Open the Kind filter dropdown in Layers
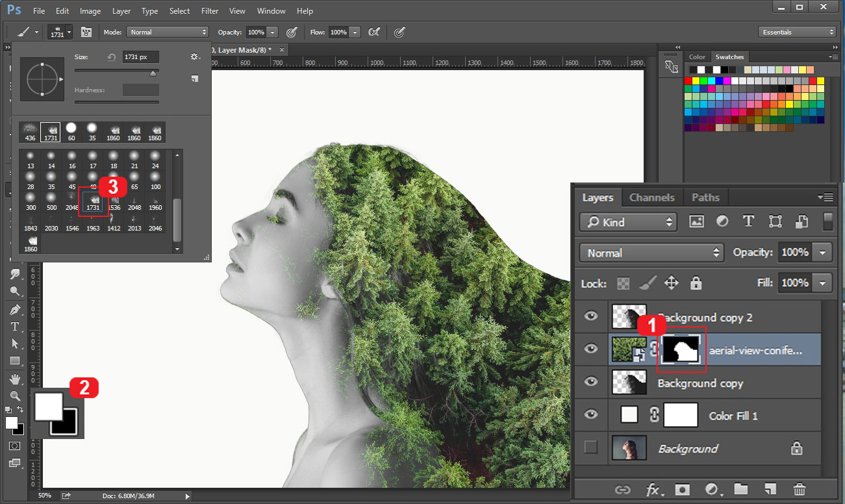The image size is (845, 504). tap(628, 221)
